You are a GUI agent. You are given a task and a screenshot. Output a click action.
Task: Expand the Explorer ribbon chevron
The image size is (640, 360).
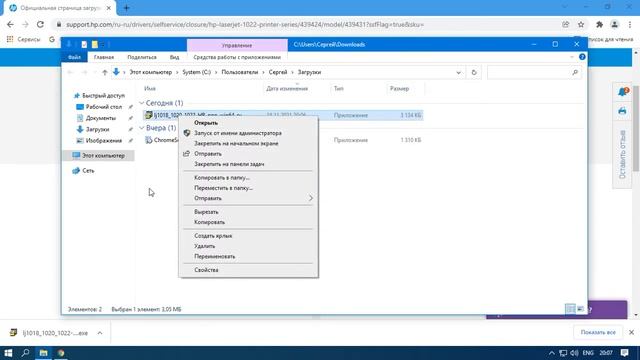point(571,57)
